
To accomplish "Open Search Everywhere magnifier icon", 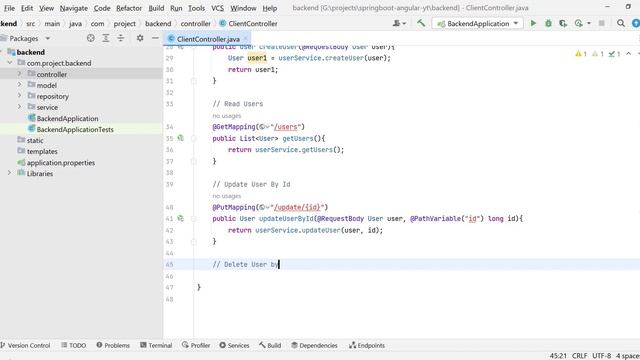I will point(621,24).
